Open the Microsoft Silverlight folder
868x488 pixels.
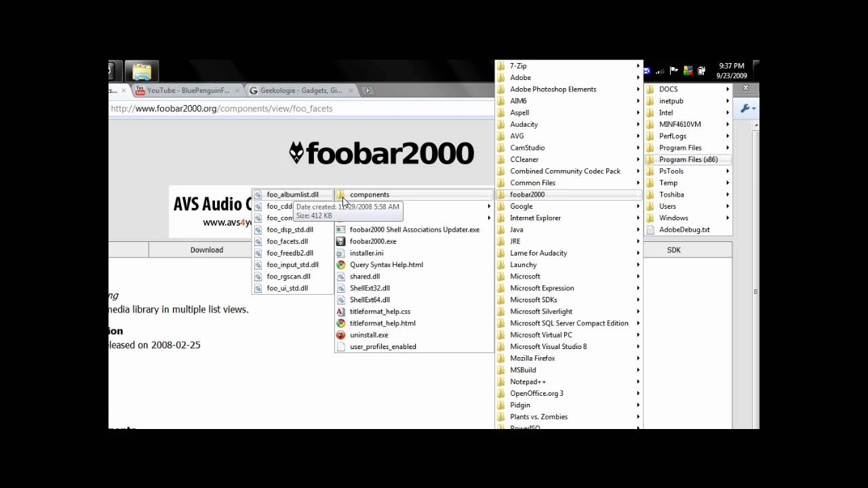point(568,312)
